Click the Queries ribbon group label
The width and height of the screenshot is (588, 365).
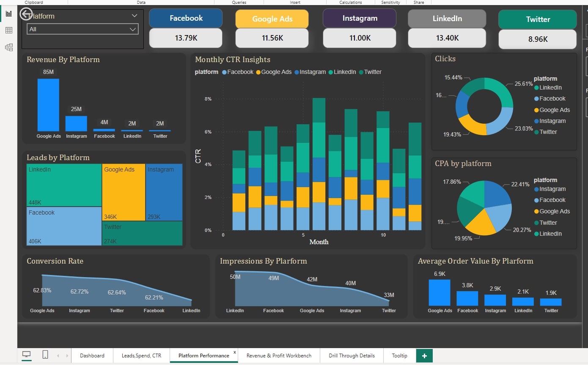[239, 3]
